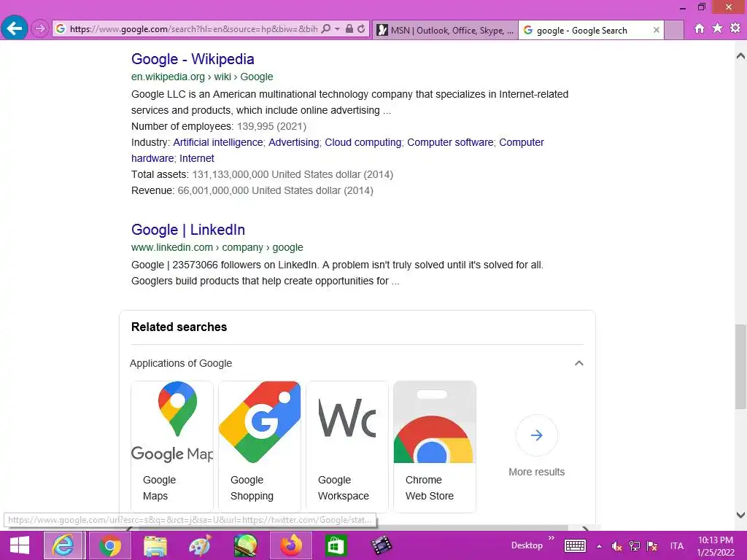Click the Artificial intelligence link
747x560 pixels.
(217, 142)
